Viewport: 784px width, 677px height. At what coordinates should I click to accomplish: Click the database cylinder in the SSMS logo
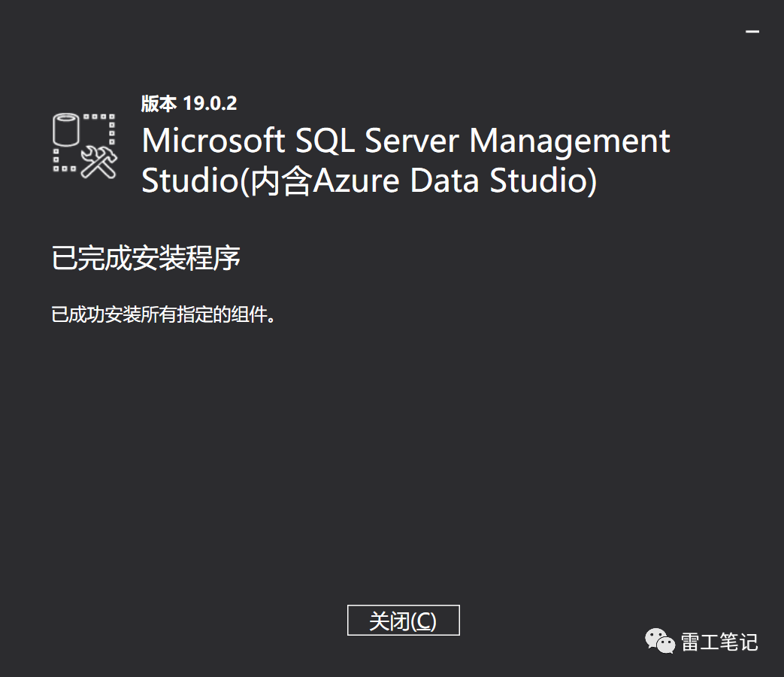(65, 131)
